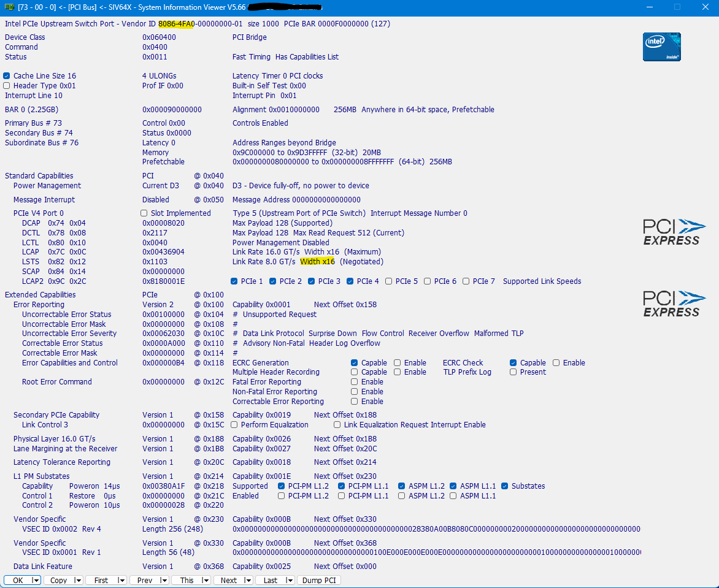Expand the Copy button dropdown arrow
The height and width of the screenshot is (588, 719).
tap(77, 580)
